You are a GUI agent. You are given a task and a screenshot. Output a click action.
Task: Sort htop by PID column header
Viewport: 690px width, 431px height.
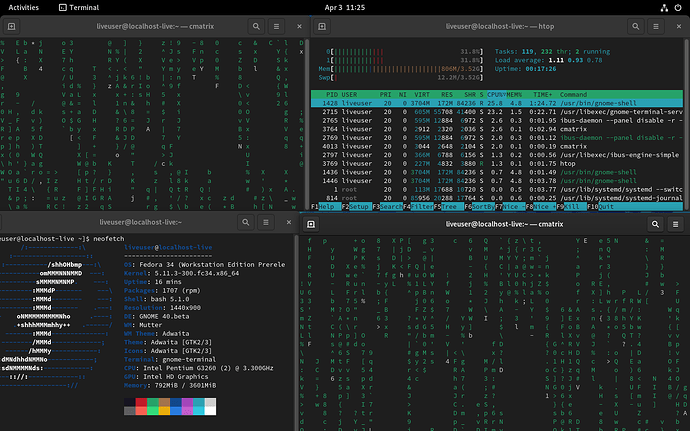coord(331,95)
